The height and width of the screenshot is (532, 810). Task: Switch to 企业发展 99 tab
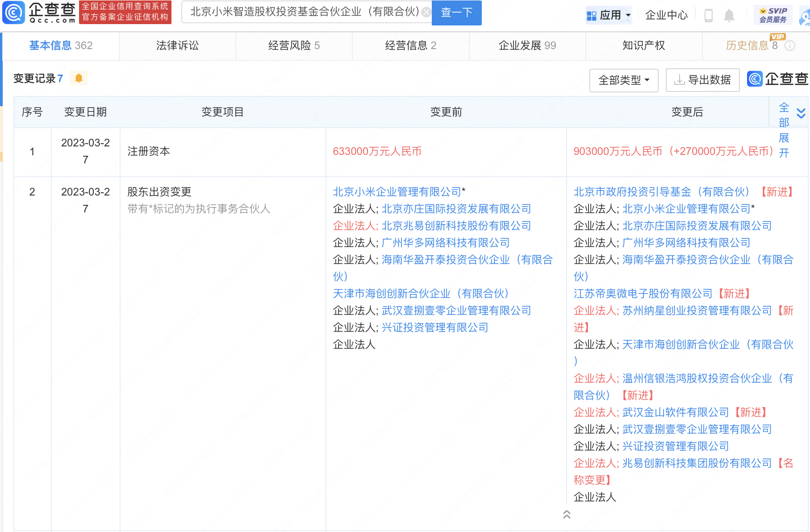(527, 46)
